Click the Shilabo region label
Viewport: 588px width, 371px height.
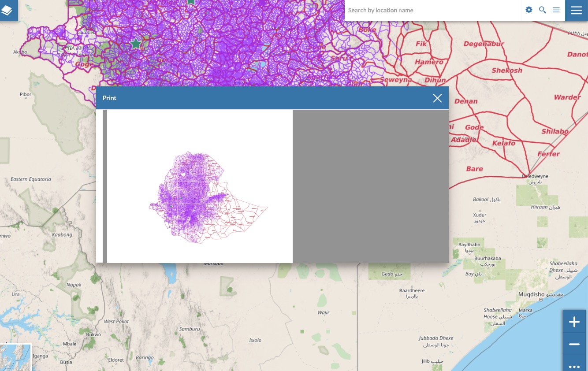tap(555, 131)
